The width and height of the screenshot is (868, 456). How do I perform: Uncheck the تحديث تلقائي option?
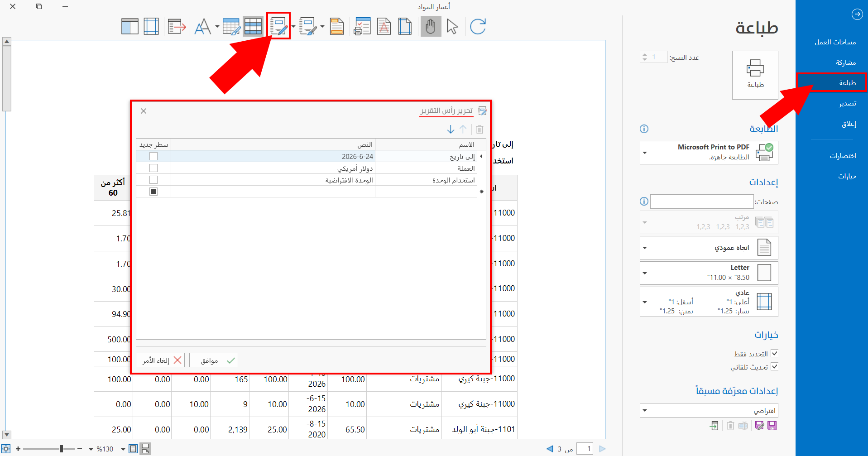click(774, 367)
